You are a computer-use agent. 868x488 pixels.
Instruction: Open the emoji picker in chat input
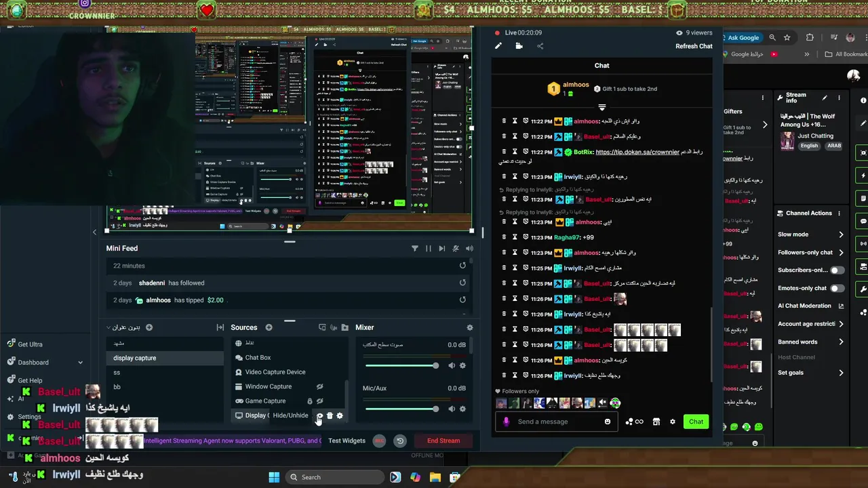(608, 422)
